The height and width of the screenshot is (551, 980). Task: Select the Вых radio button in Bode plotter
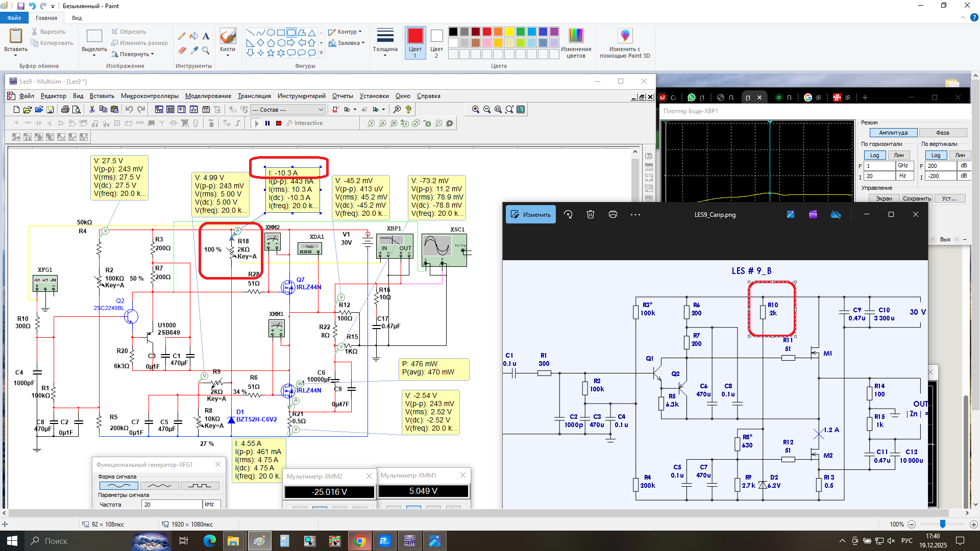click(x=933, y=239)
